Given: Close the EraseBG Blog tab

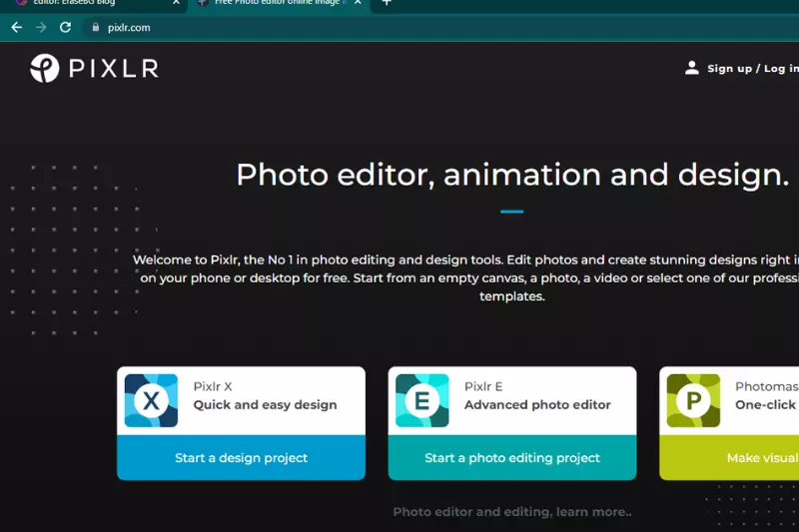Looking at the screenshot, I should coord(176,3).
